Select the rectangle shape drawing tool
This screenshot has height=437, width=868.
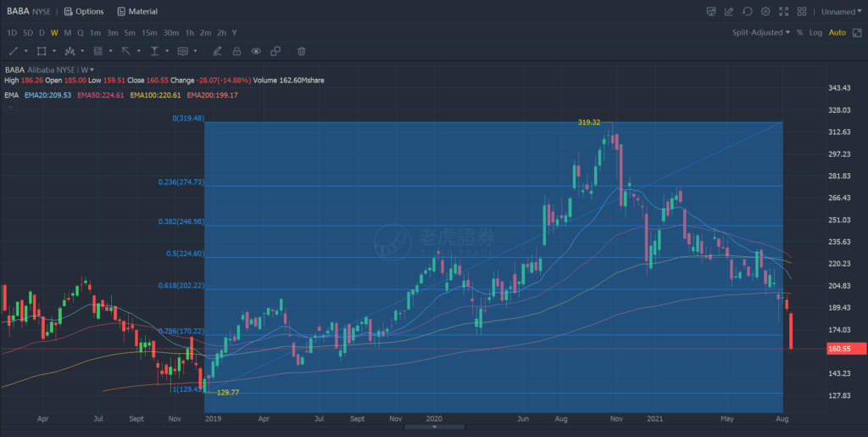tap(42, 51)
